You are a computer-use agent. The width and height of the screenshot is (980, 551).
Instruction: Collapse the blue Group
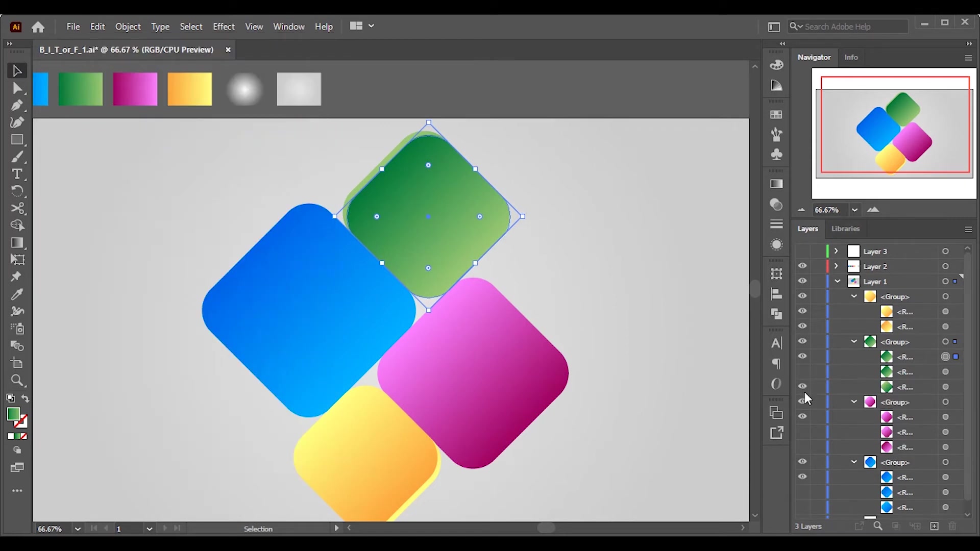(x=854, y=462)
